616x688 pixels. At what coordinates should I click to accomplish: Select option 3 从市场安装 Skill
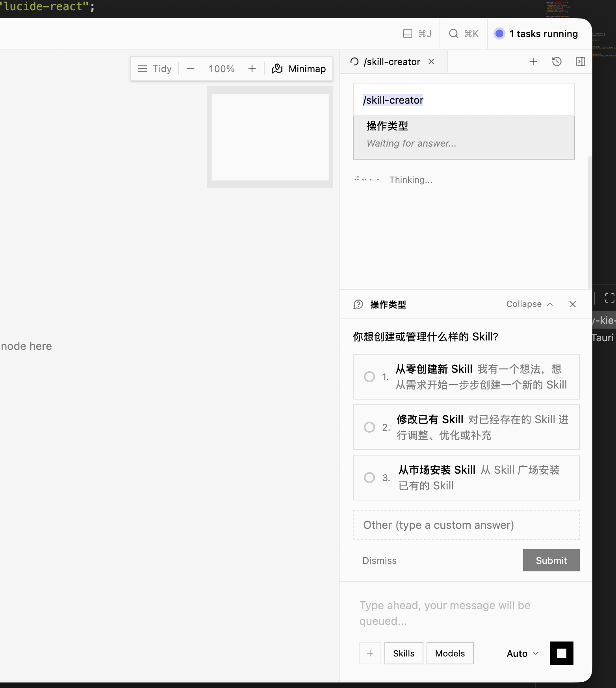pyautogui.click(x=466, y=478)
